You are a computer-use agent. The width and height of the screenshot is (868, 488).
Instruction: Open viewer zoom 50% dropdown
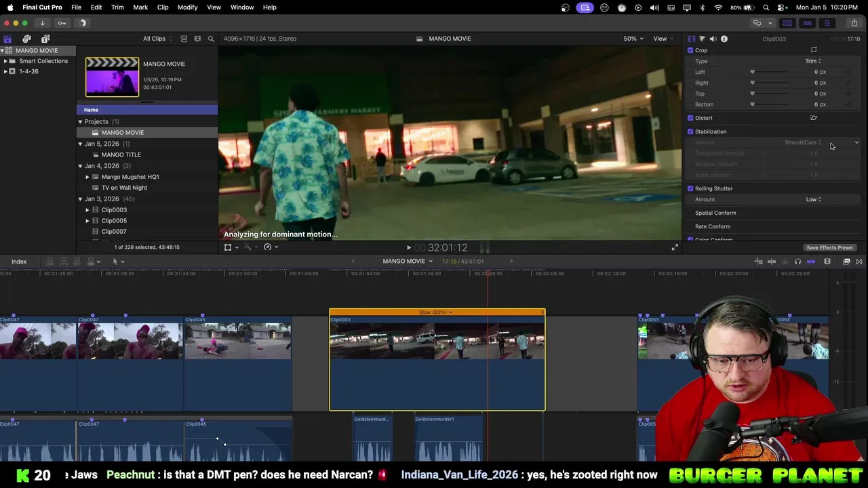[x=633, y=39]
